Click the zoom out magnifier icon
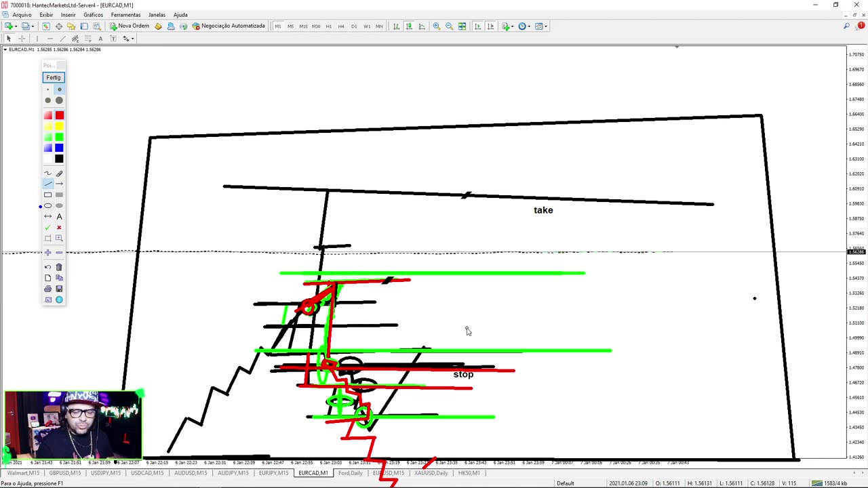 [449, 26]
